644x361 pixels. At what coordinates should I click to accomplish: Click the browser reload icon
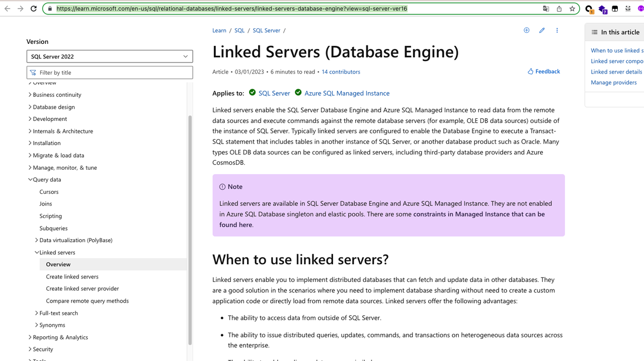point(34,9)
